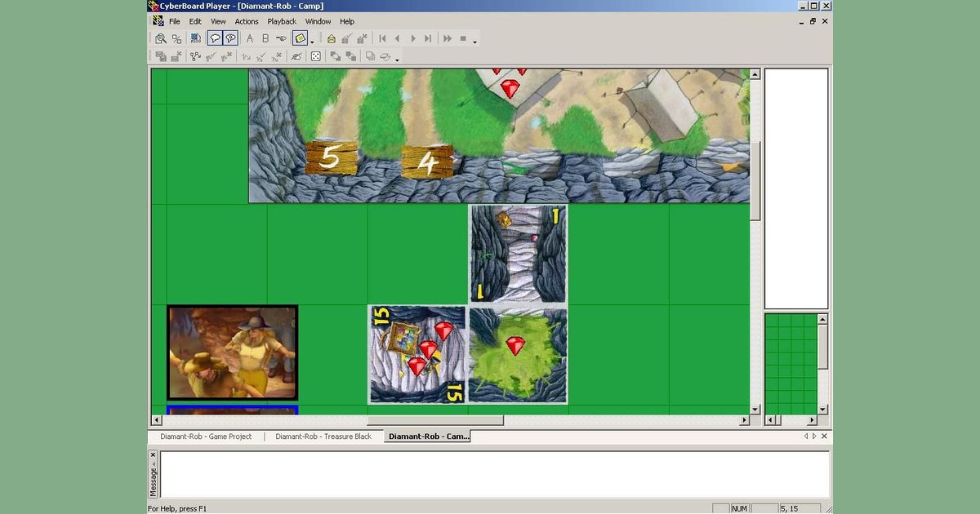
Task: Click the letter B toolbar icon
Action: 265,38
